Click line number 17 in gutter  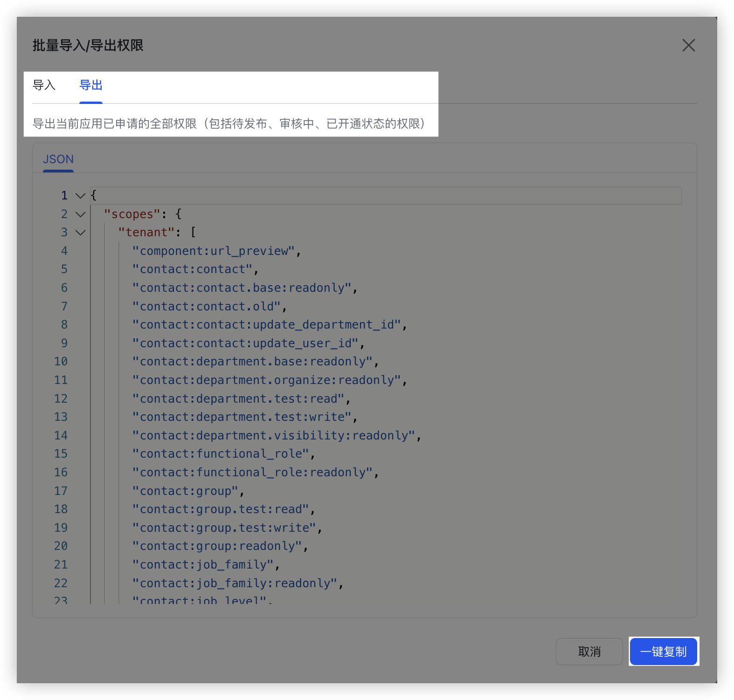pyautogui.click(x=61, y=491)
